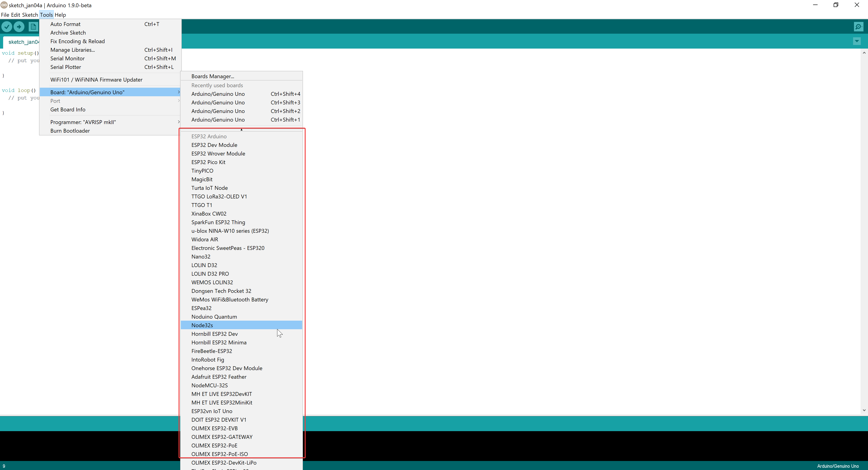Open the Tools menu
Viewport: 868px width, 470px height.
click(x=46, y=15)
